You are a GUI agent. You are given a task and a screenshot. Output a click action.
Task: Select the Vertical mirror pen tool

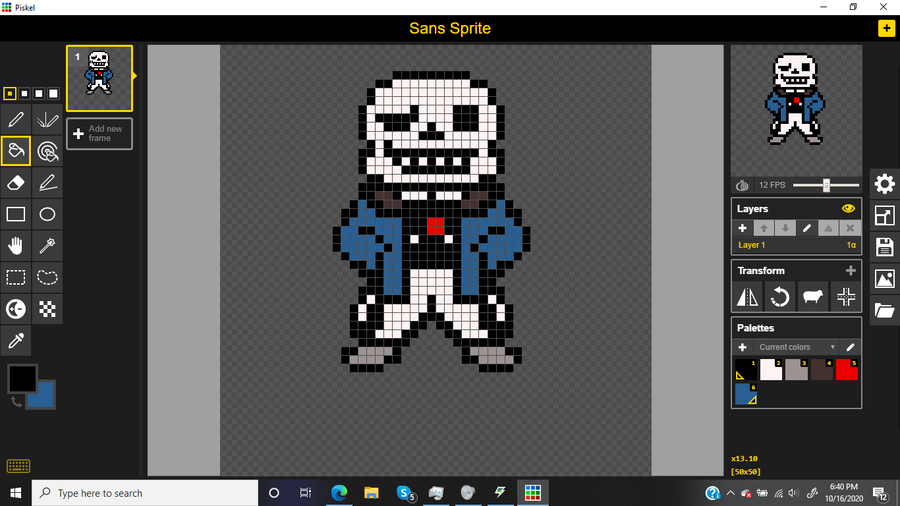[47, 120]
